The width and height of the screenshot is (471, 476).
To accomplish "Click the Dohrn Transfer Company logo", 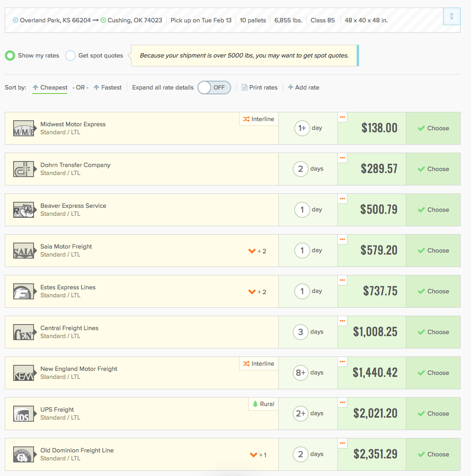I will click(x=23, y=169).
